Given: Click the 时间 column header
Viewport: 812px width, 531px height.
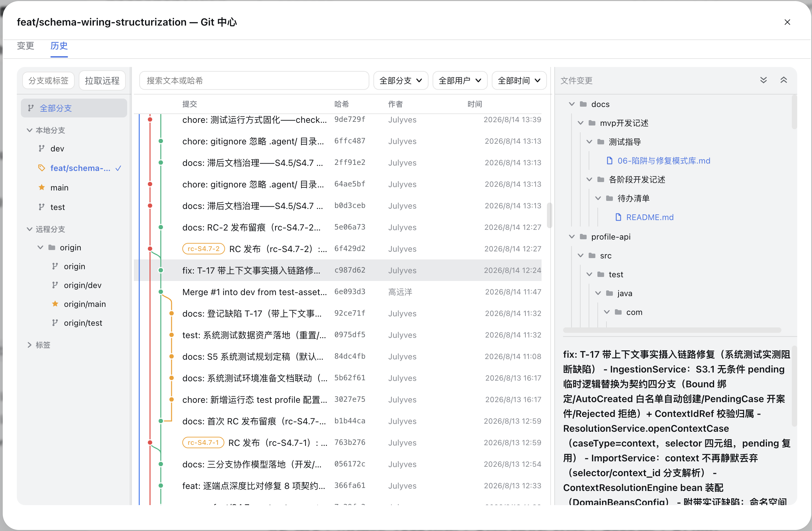Looking at the screenshot, I should click(475, 104).
